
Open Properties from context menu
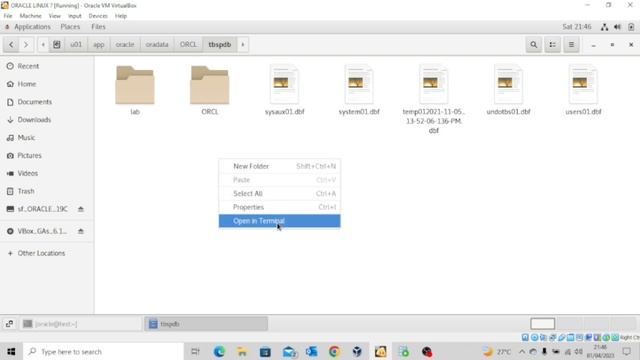pyautogui.click(x=280, y=207)
